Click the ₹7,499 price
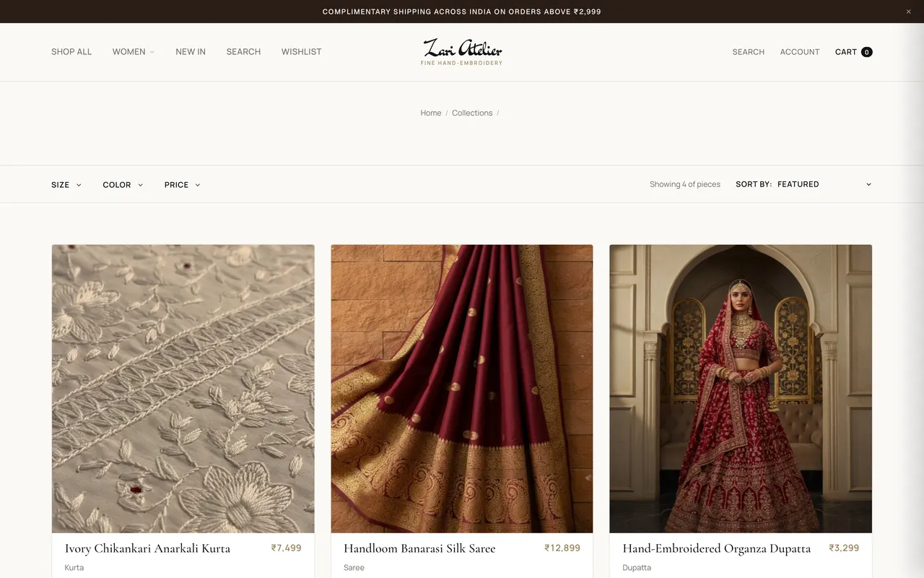 click(287, 548)
